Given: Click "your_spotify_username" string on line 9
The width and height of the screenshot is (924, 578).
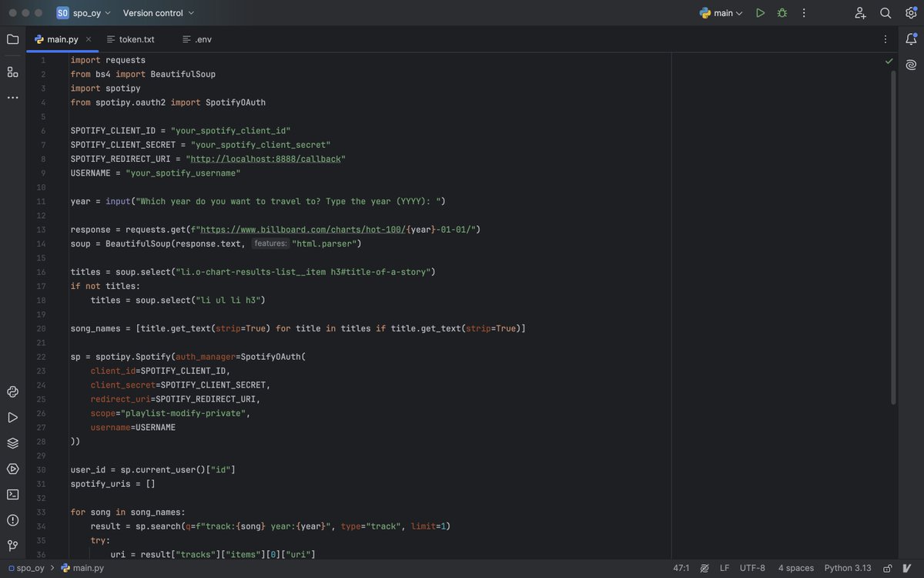Looking at the screenshot, I should pos(183,173).
